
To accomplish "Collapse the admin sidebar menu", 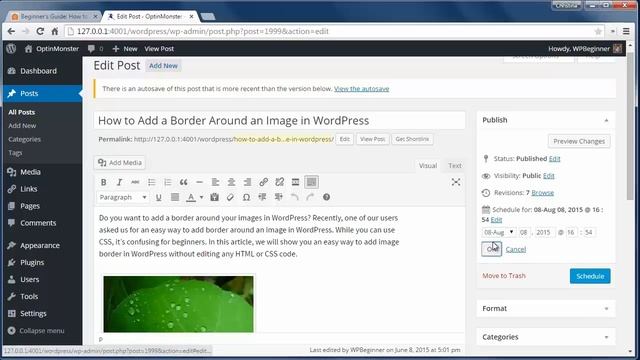I will tap(36, 331).
